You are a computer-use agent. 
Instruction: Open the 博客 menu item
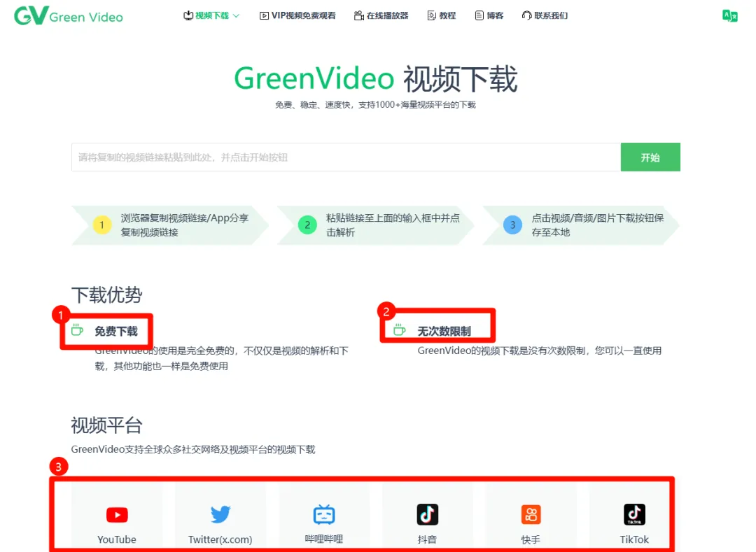pos(489,16)
